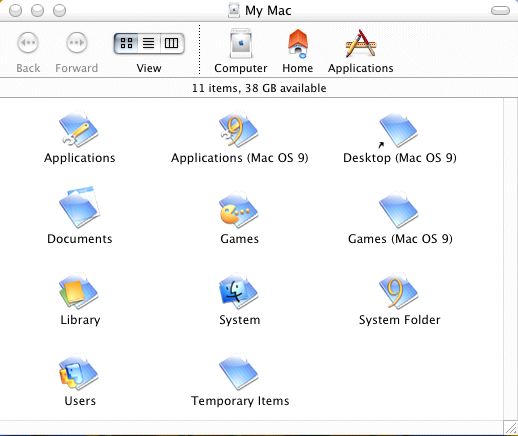Open the Games (Mac OS 9) folder
This screenshot has height=436, width=518.
(x=399, y=211)
